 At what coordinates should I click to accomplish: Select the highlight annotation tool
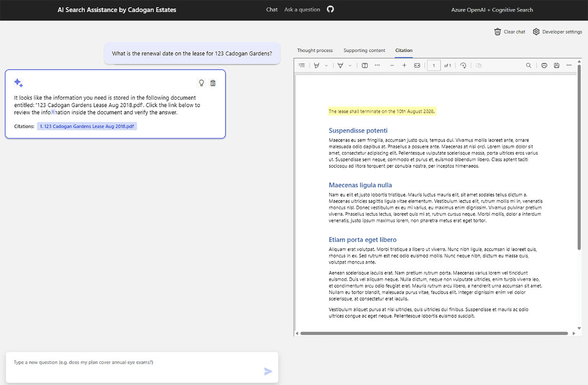[x=316, y=65]
